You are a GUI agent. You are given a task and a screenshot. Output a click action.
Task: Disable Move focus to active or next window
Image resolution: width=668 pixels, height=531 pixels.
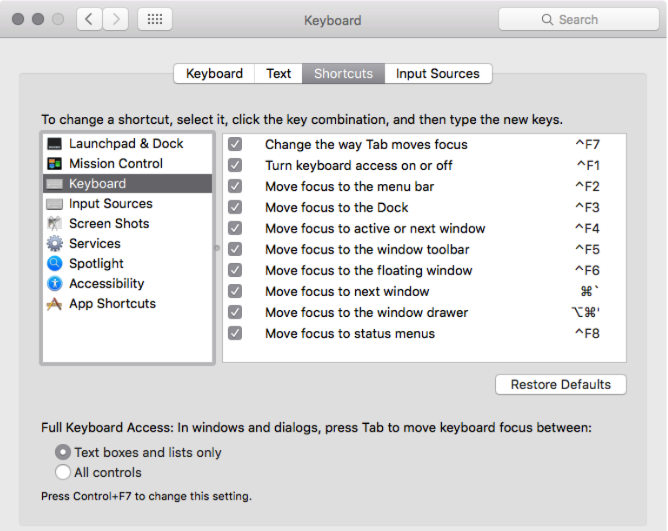(235, 228)
